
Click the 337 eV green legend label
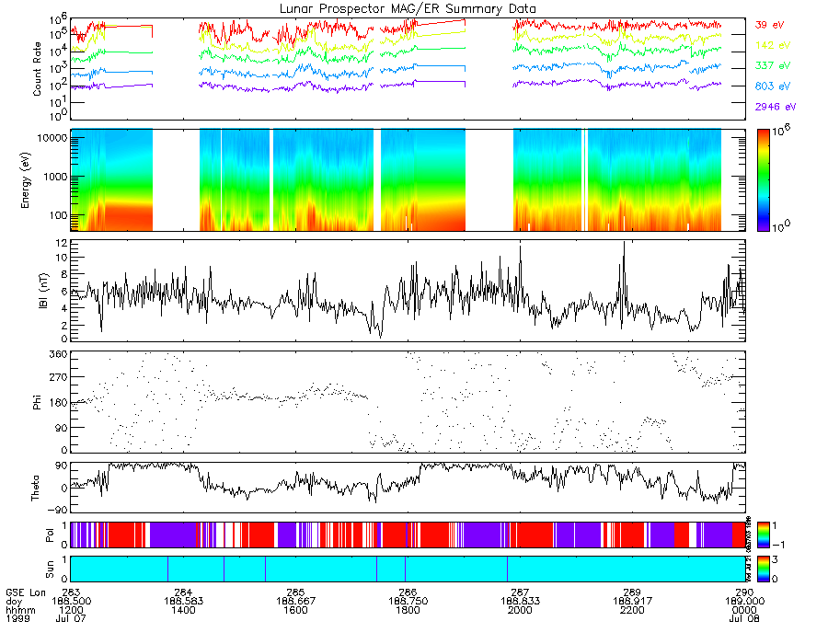point(772,65)
